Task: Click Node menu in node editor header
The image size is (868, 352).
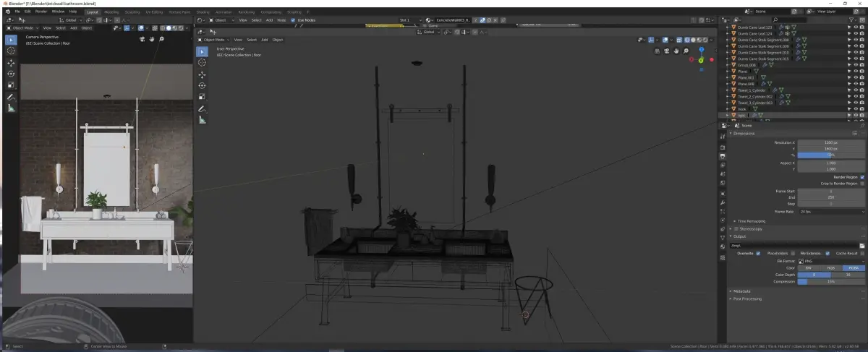Action: (x=281, y=20)
